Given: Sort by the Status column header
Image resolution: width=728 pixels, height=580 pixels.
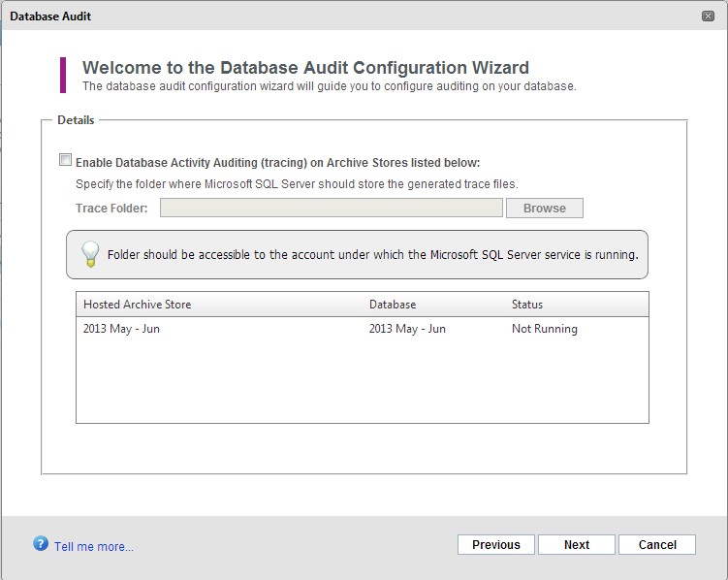Looking at the screenshot, I should (527, 305).
